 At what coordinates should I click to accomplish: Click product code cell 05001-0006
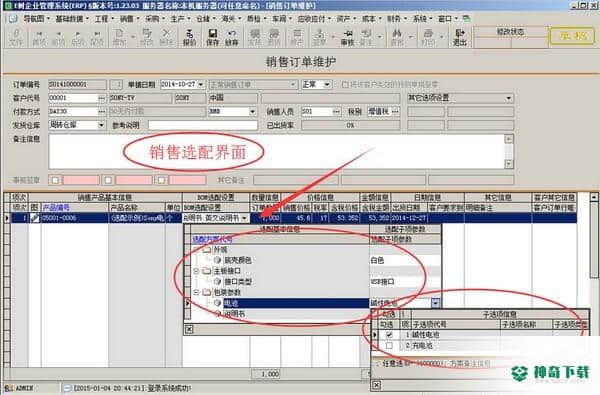pos(75,218)
